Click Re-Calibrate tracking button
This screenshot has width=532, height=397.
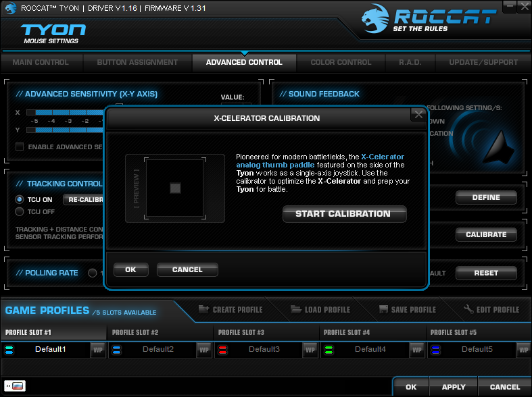pyautogui.click(x=83, y=200)
